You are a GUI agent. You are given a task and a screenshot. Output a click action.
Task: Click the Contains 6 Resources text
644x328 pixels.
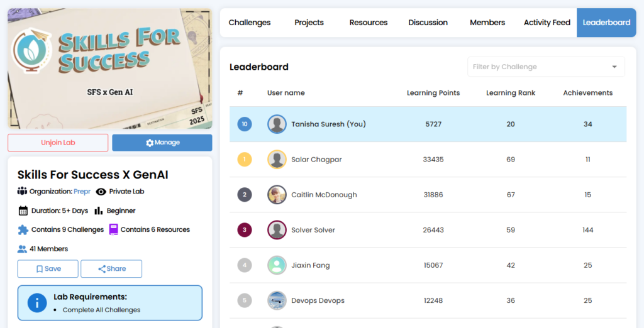tap(155, 229)
